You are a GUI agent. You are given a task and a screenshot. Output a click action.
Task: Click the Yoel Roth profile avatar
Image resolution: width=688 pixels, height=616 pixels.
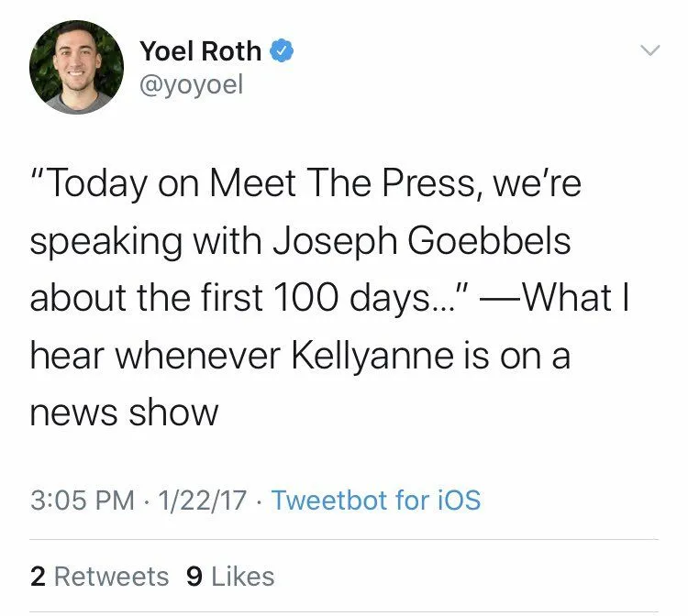coord(76,67)
